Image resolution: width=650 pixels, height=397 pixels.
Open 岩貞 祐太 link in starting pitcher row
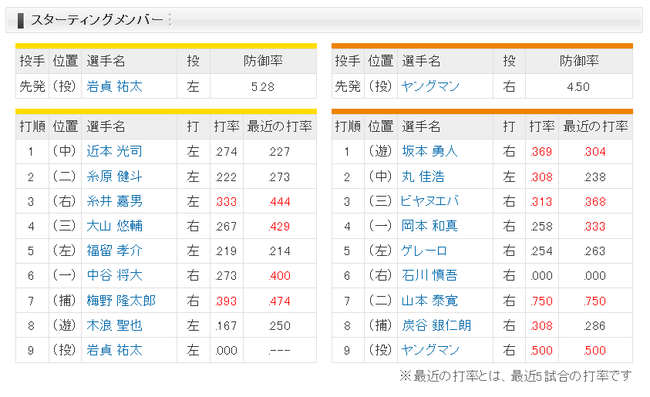click(x=114, y=86)
